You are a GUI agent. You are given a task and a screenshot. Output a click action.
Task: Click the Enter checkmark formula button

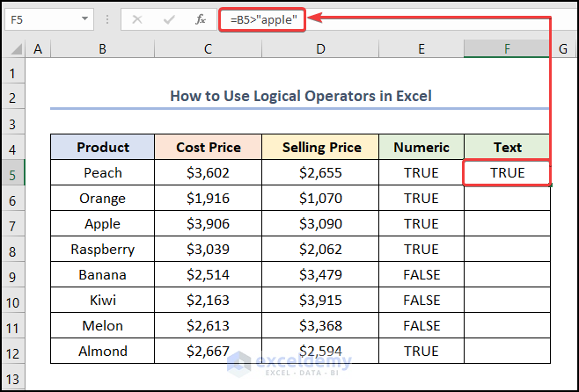point(168,18)
